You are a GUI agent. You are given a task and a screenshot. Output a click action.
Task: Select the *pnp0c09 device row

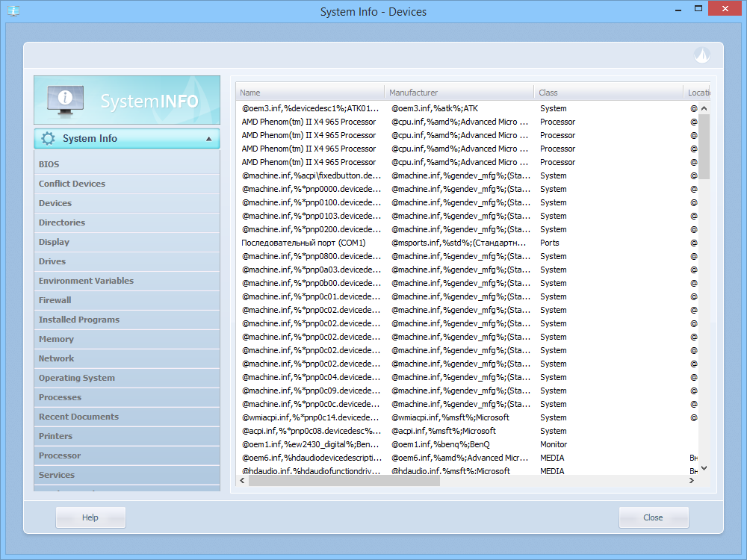[467, 391]
